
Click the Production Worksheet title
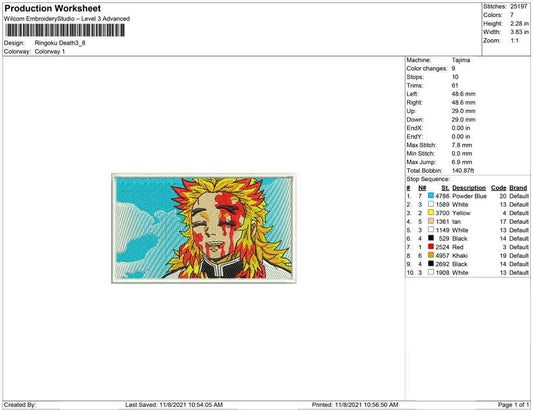coord(53,8)
